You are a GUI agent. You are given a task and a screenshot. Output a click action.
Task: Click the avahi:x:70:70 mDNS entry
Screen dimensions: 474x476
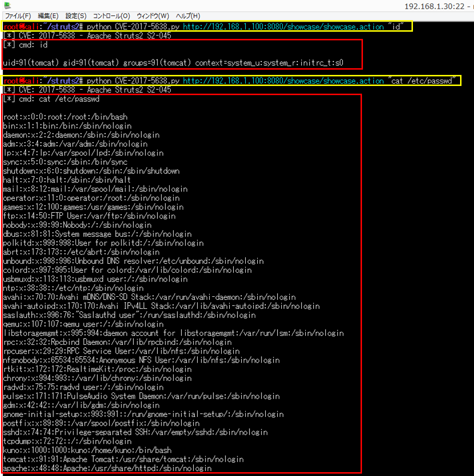click(149, 297)
